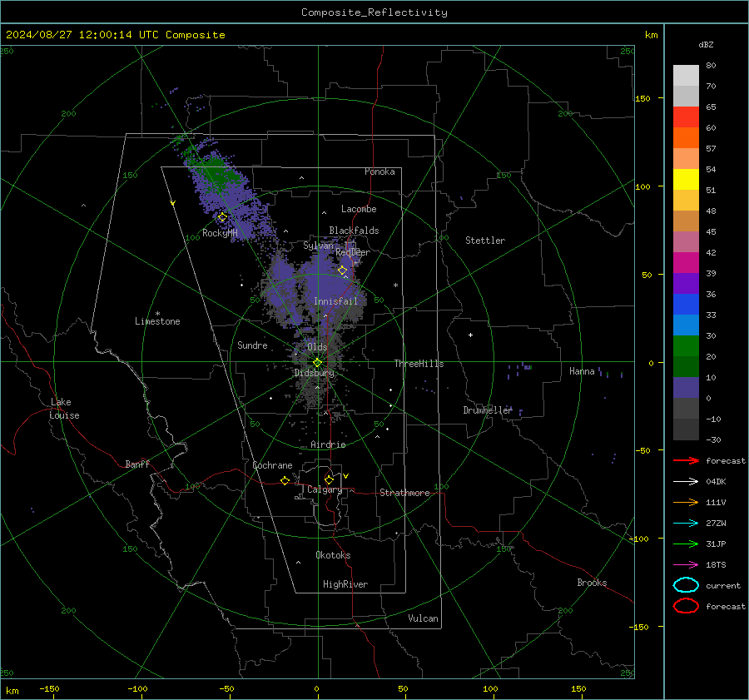The width and height of the screenshot is (749, 700).
Task: Click the Hanna label
Action: (582, 371)
